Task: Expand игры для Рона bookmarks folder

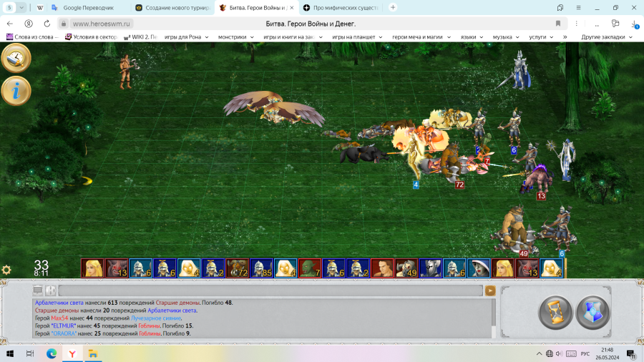Action: click(x=187, y=37)
